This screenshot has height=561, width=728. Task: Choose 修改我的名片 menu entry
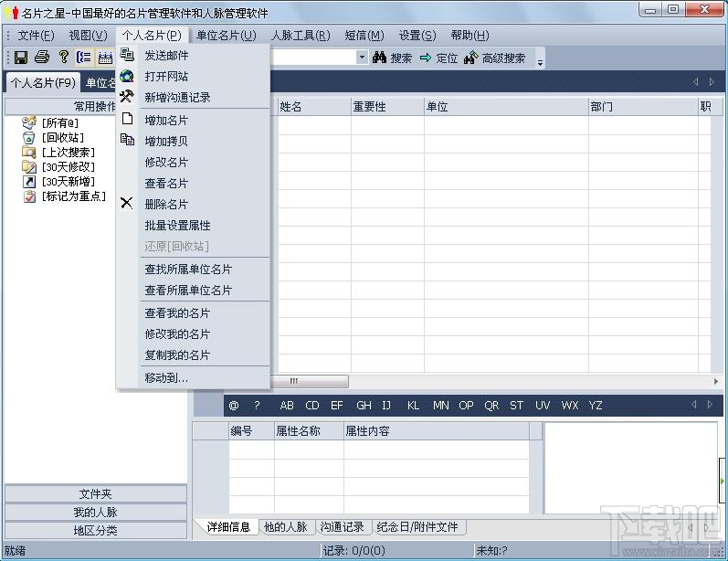pyautogui.click(x=193, y=333)
